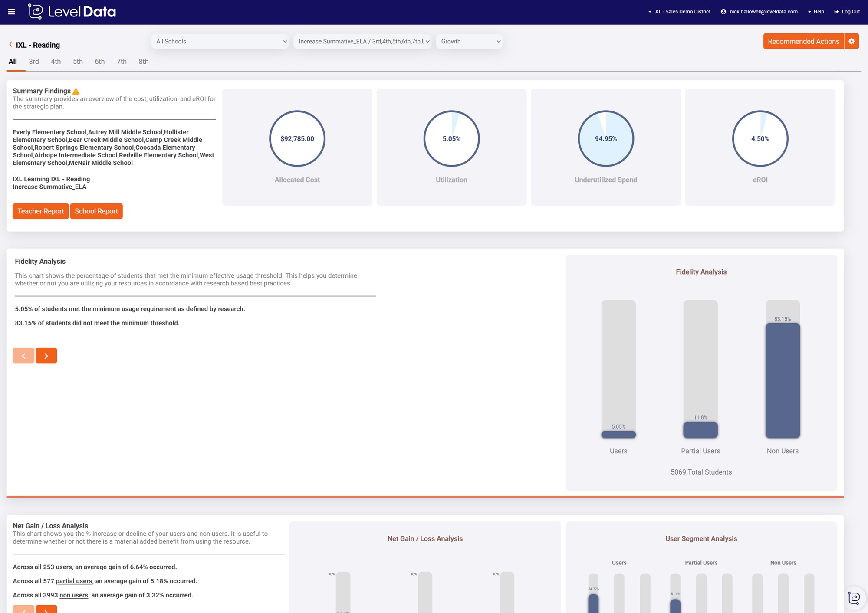Open the AL - Sales Demo District selector
The height and width of the screenshot is (613, 868).
point(679,12)
